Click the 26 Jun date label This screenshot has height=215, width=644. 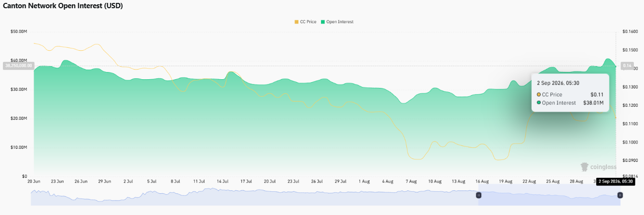click(81, 181)
